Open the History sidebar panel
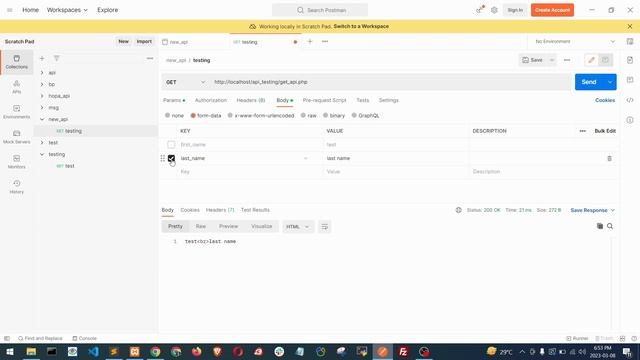This screenshot has width=640, height=360. click(x=17, y=187)
